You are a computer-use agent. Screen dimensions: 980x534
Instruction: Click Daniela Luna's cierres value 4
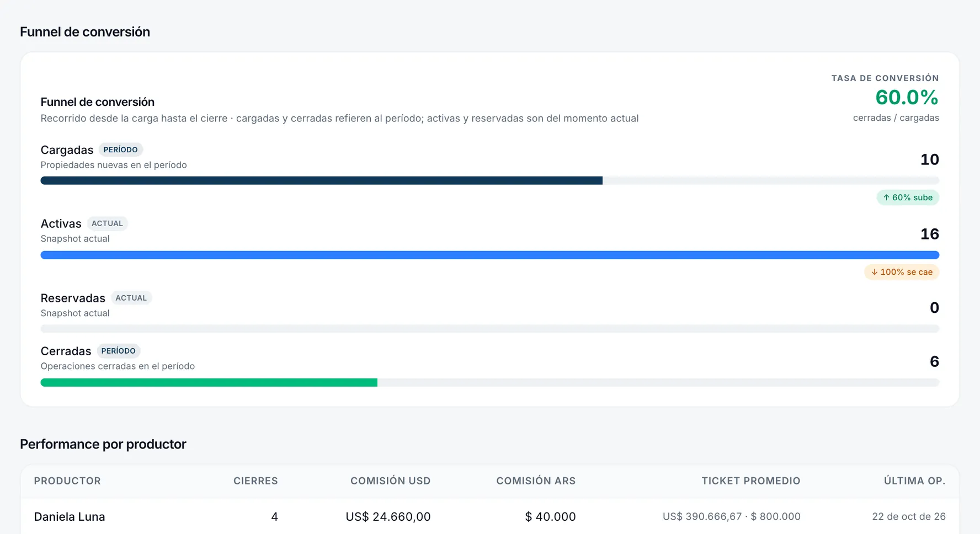[274, 517]
